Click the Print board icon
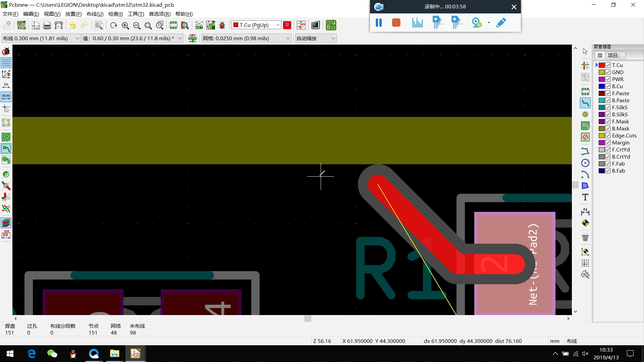Screen dimensions: 644x362 point(47,25)
